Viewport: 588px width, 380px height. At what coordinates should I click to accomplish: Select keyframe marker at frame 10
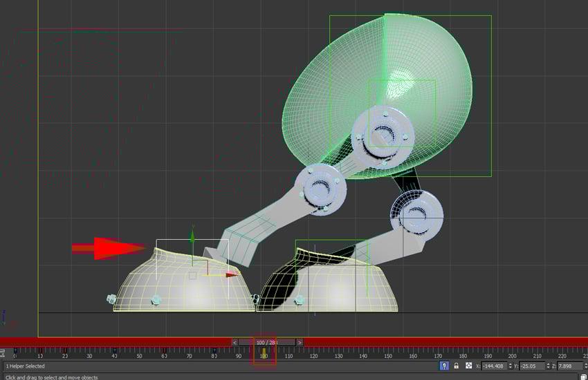pos(40,351)
